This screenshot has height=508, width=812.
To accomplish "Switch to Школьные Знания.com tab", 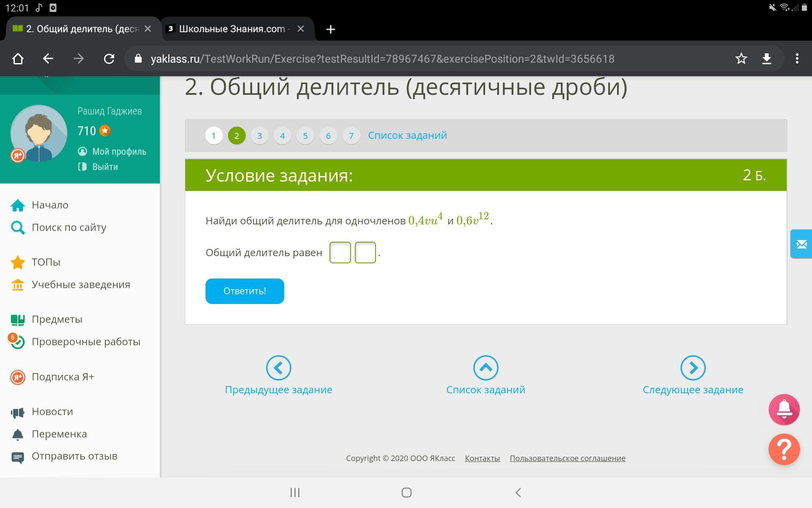I will [x=232, y=29].
